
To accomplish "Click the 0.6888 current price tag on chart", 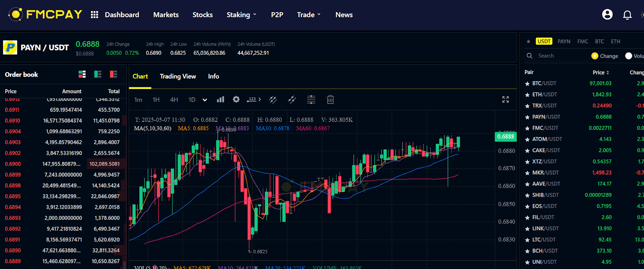I will tap(506, 137).
